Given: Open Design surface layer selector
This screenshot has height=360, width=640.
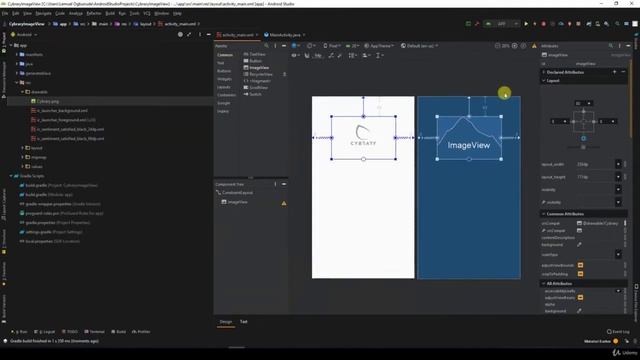Looking at the screenshot, I should pos(296,46).
